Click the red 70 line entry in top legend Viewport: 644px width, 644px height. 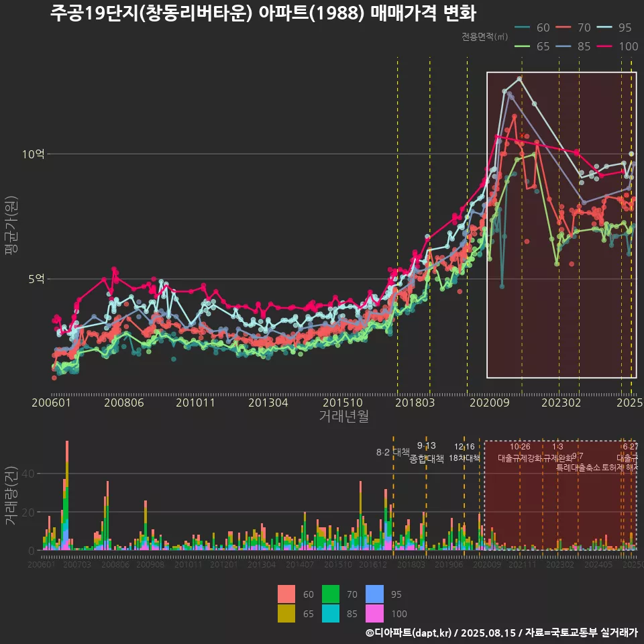[573, 28]
